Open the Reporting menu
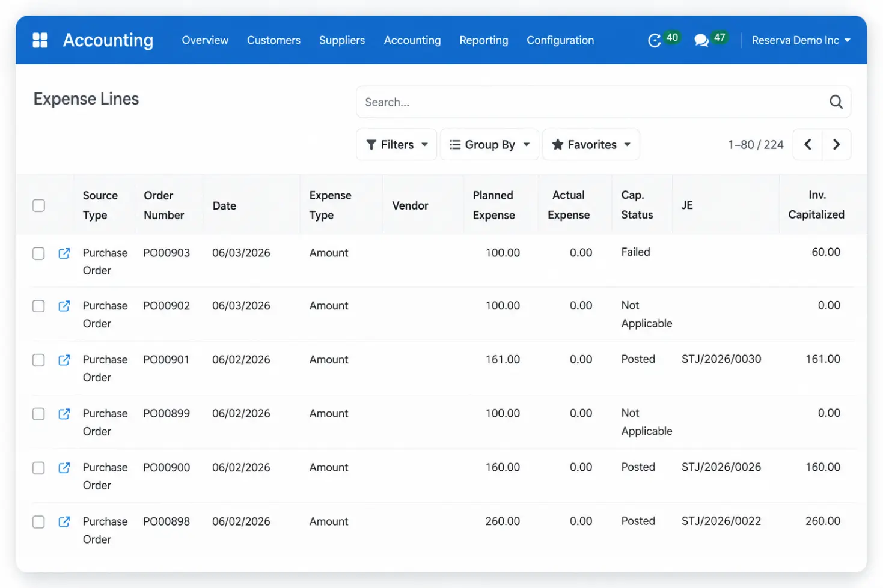The image size is (883, 588). 484,40
